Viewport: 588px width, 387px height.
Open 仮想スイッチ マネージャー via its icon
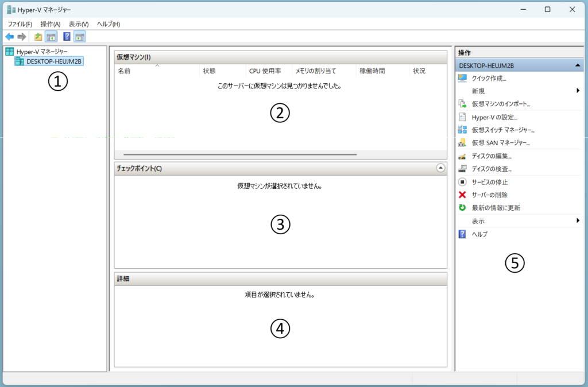[x=462, y=130]
